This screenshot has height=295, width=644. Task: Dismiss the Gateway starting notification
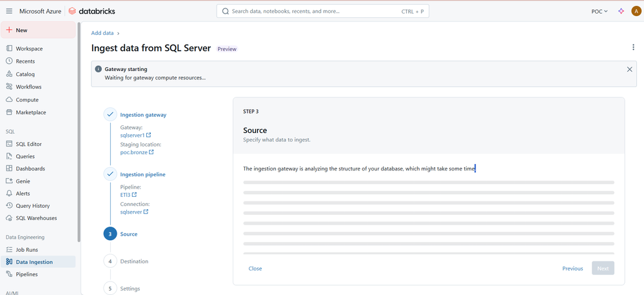[629, 69]
